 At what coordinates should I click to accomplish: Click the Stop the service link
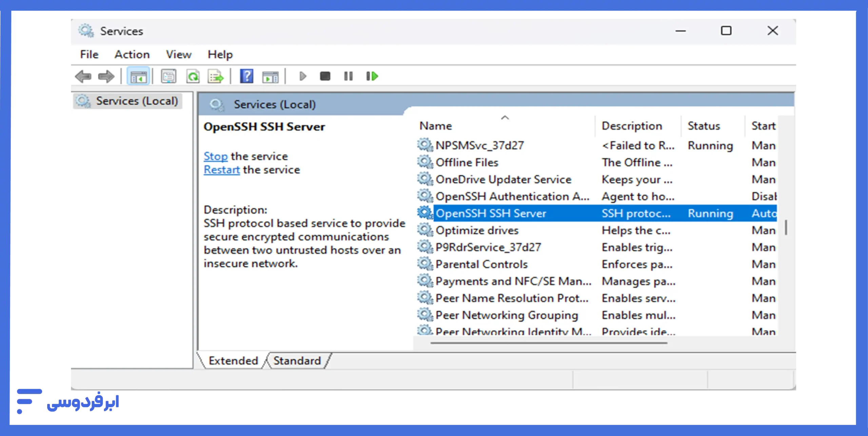coord(216,156)
